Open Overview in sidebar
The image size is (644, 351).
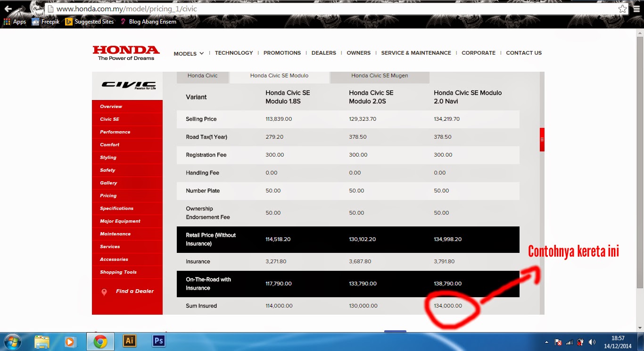[127, 107]
